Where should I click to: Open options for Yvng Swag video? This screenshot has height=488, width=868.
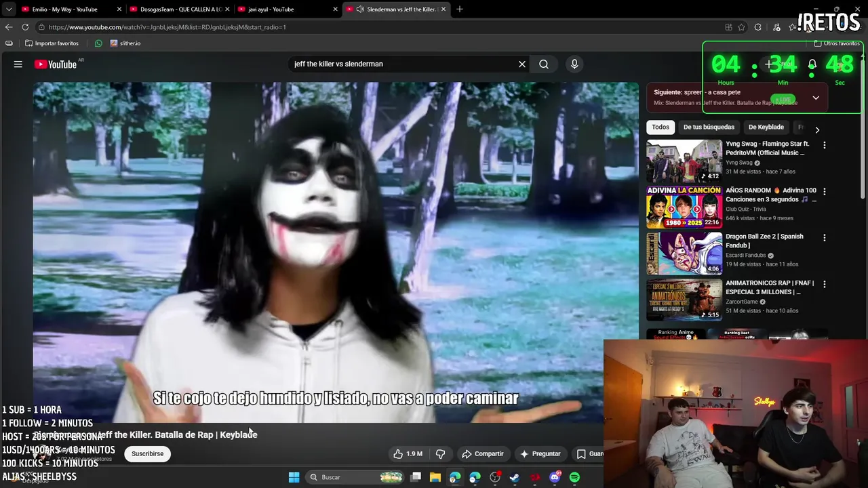825,145
